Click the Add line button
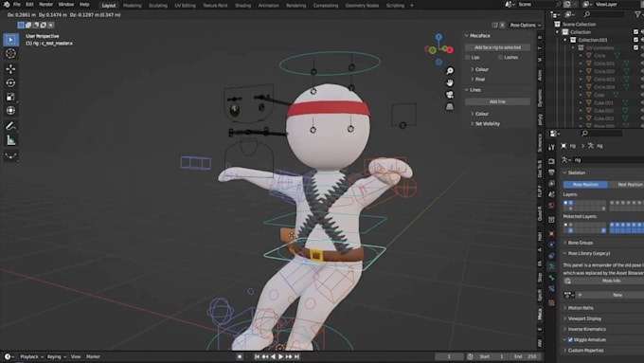Screen dimensions: 644x363 (x=497, y=101)
